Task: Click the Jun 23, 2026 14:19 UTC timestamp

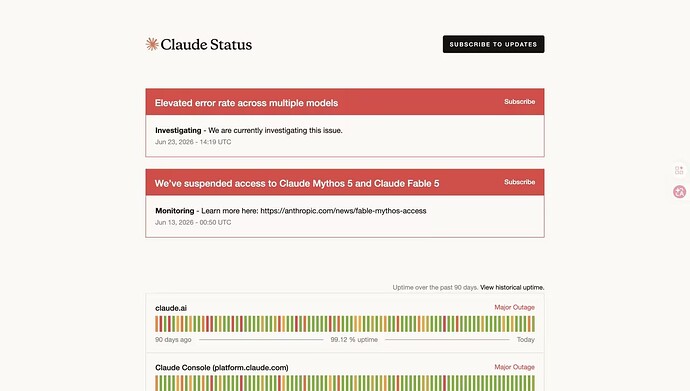Action: point(193,142)
